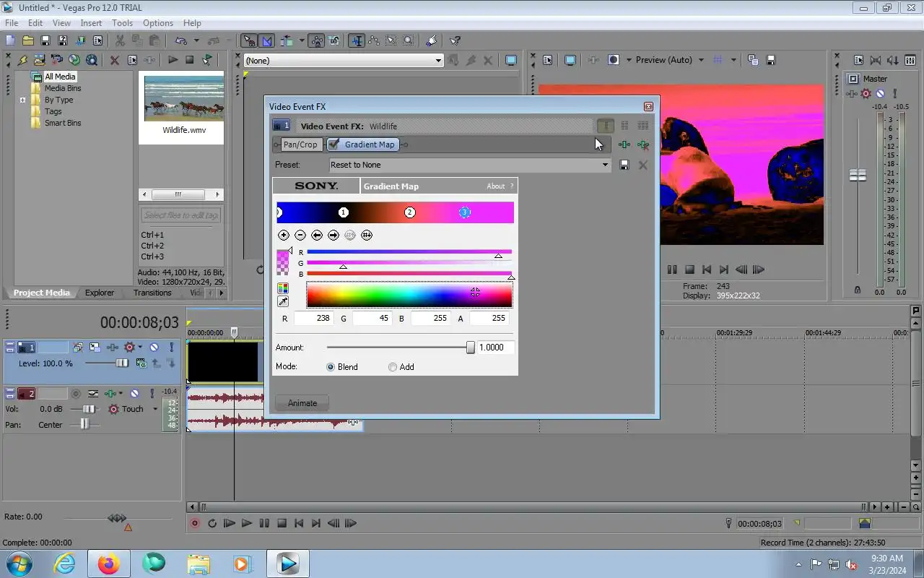Image resolution: width=924 pixels, height=578 pixels.
Task: Open the track 1 automation settings dropdown arrow
Action: pos(140,348)
